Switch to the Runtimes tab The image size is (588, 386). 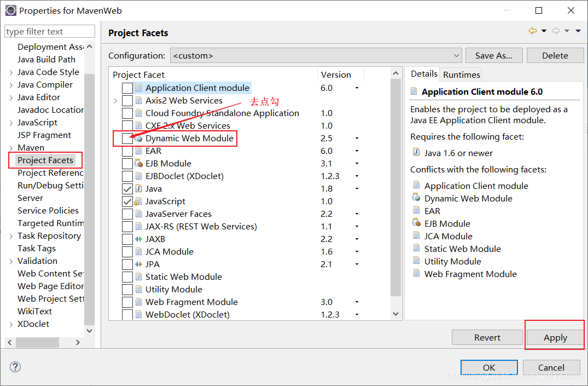461,75
